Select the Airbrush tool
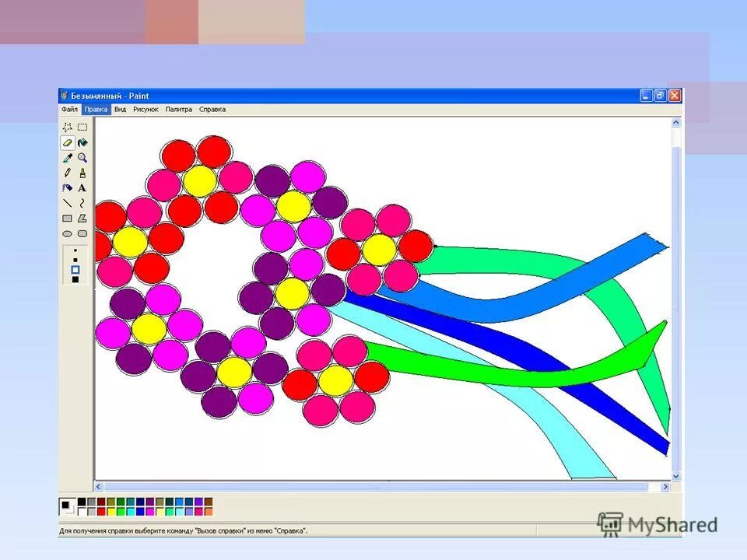The width and height of the screenshot is (747, 560). 67,187
